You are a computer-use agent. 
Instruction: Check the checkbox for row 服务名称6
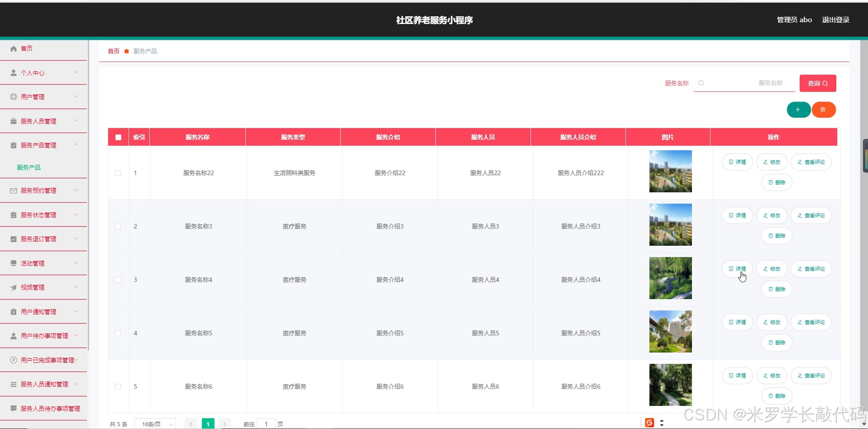tap(118, 386)
